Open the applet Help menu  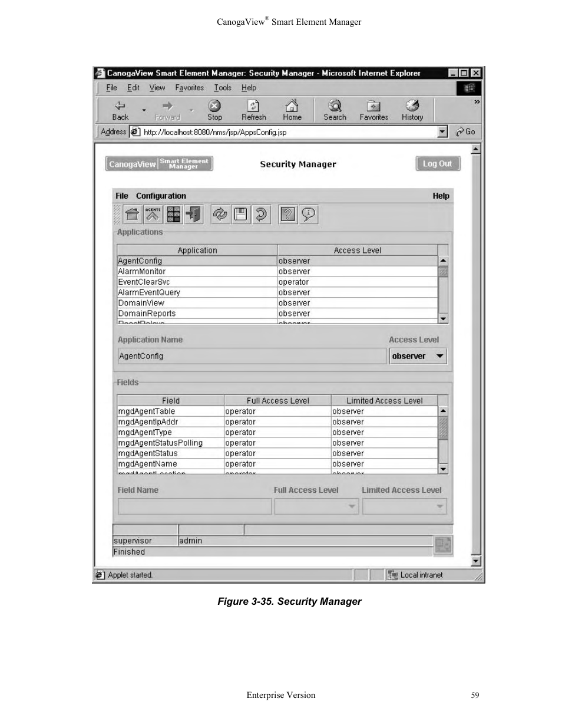tap(441, 196)
